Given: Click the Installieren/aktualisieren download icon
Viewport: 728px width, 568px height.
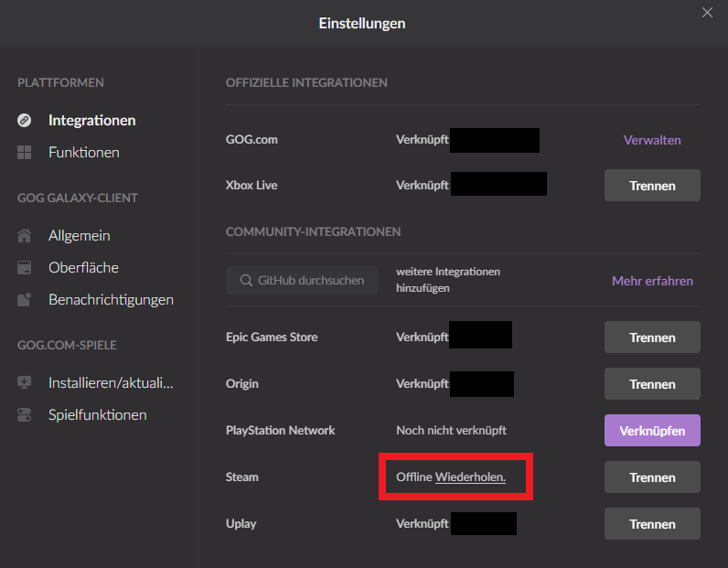Looking at the screenshot, I should [24, 382].
